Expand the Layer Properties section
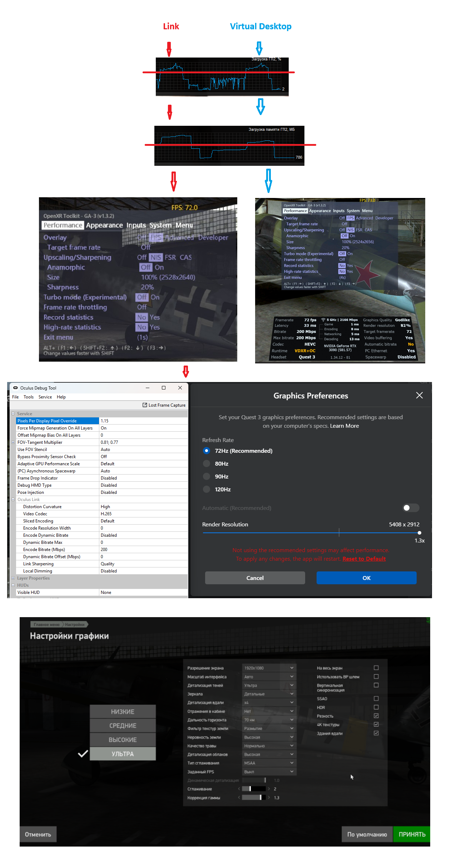The height and width of the screenshot is (868, 462). [x=13, y=578]
